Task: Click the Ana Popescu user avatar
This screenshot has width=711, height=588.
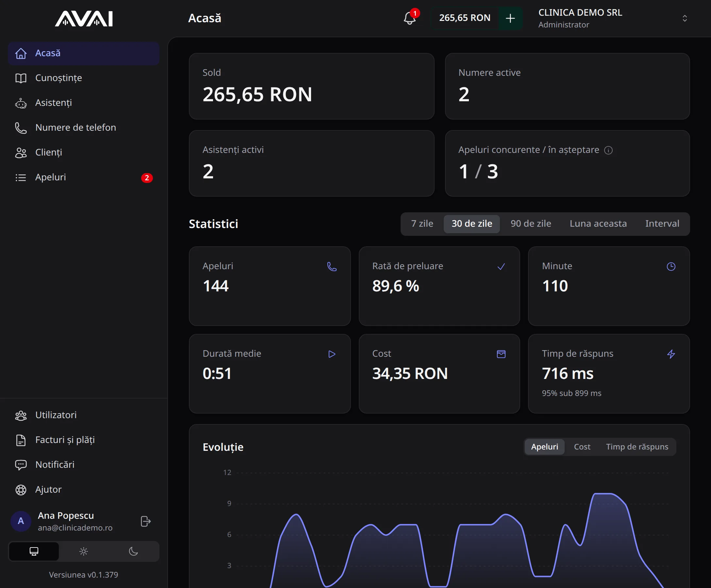Action: (x=21, y=521)
